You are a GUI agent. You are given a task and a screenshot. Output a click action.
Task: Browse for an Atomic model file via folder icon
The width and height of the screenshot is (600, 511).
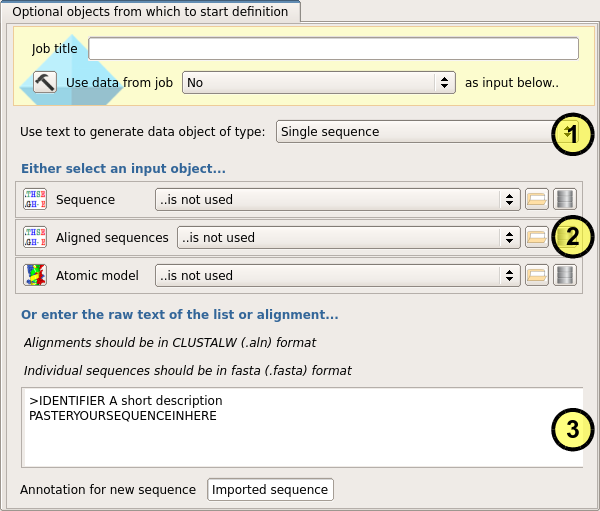coord(537,275)
